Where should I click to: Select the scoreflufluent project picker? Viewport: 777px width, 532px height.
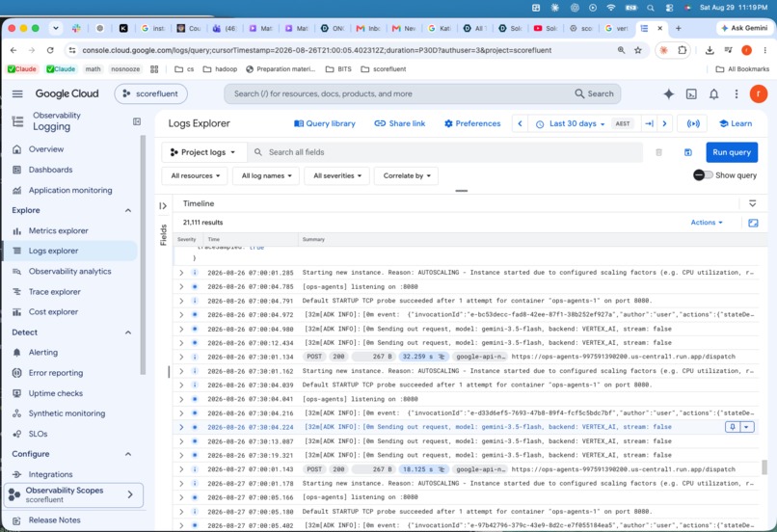coord(150,93)
